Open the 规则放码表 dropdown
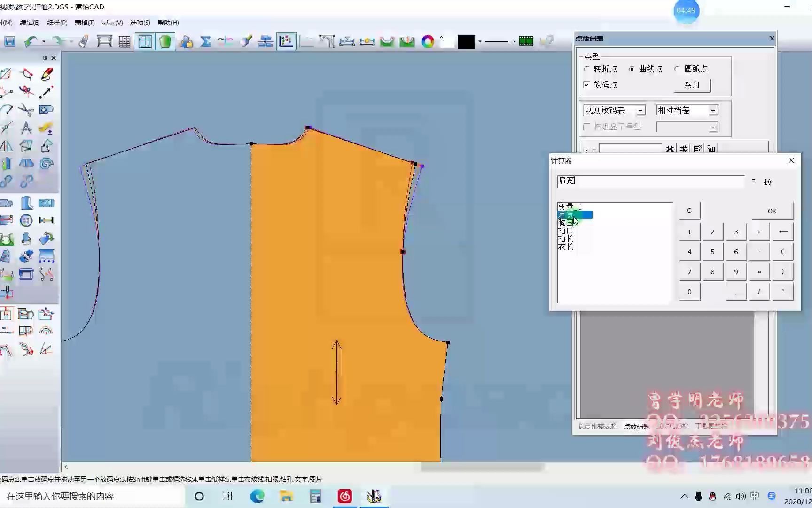This screenshot has height=508, width=812. pos(640,110)
